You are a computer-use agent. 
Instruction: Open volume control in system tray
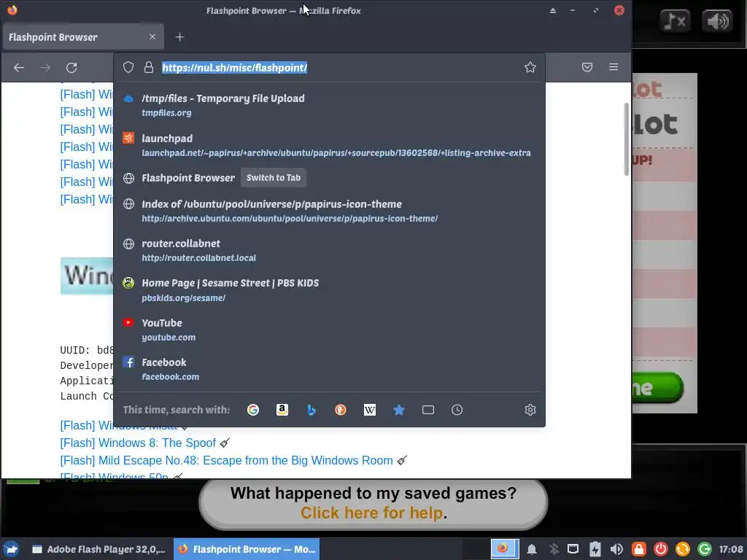[x=616, y=549]
